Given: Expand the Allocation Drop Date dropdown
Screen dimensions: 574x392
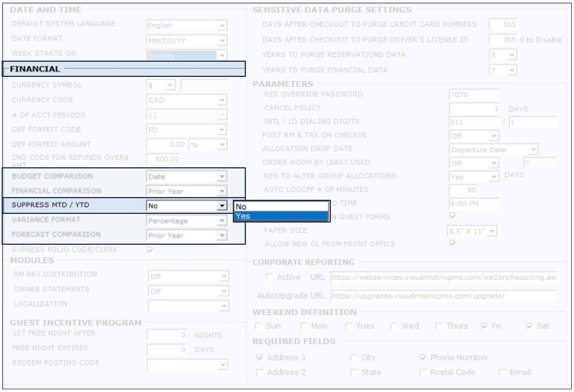Looking at the screenshot, I should (x=533, y=150).
